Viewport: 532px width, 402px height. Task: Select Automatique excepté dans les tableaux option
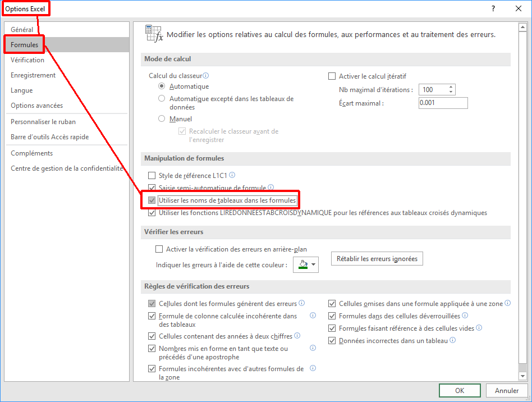162,98
